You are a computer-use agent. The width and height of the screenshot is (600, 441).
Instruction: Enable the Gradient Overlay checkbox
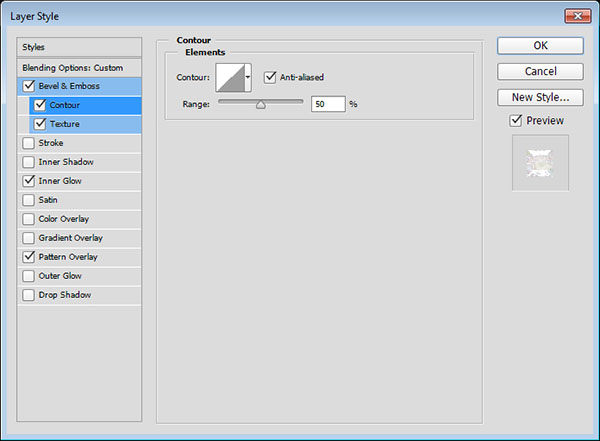tap(28, 238)
